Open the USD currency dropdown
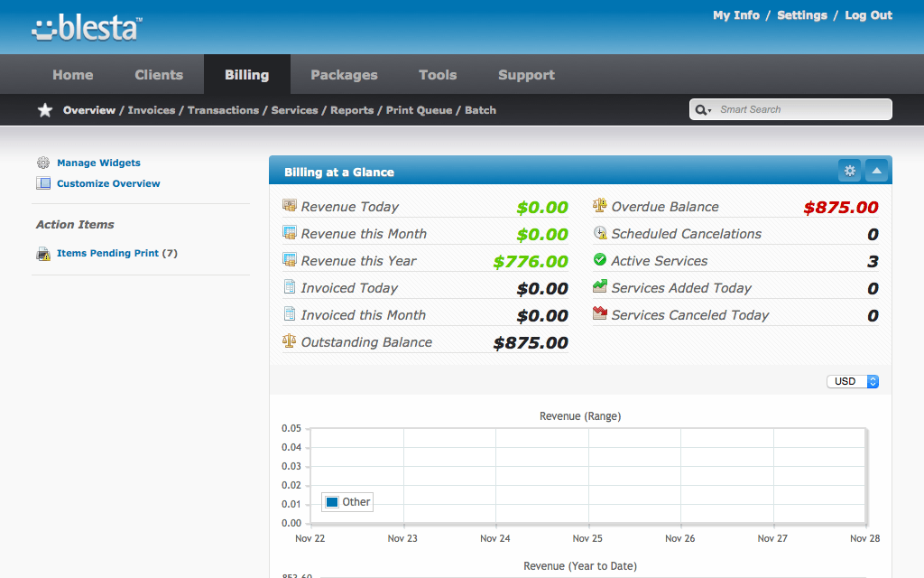This screenshot has height=578, width=924. point(853,381)
